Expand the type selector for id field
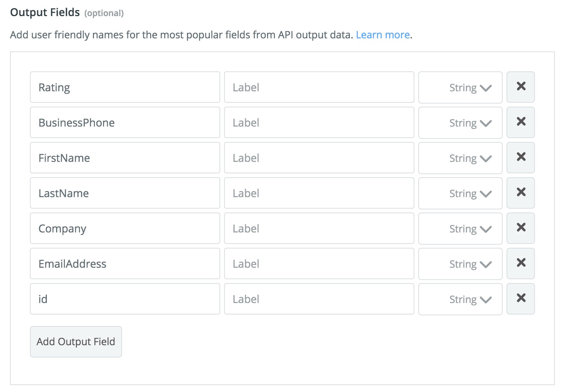This screenshot has width=561, height=392. click(x=460, y=299)
